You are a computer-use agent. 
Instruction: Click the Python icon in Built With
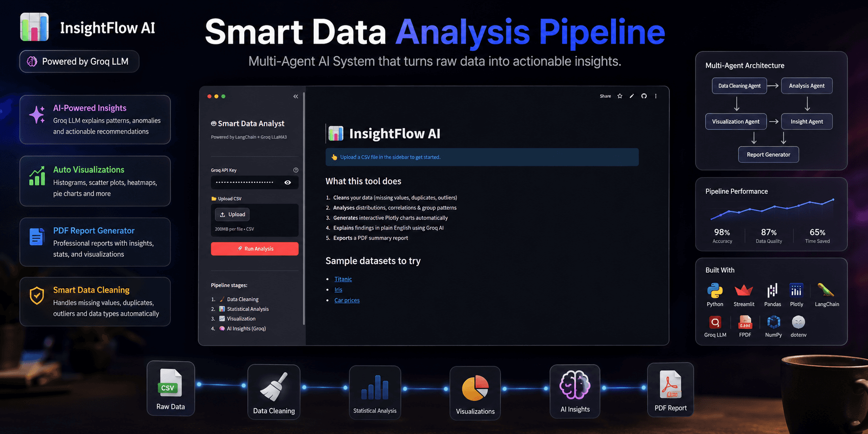[x=715, y=291]
